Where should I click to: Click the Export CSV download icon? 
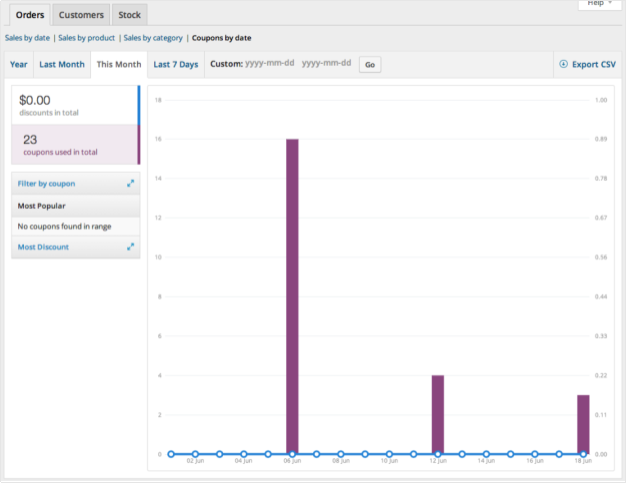pos(563,64)
